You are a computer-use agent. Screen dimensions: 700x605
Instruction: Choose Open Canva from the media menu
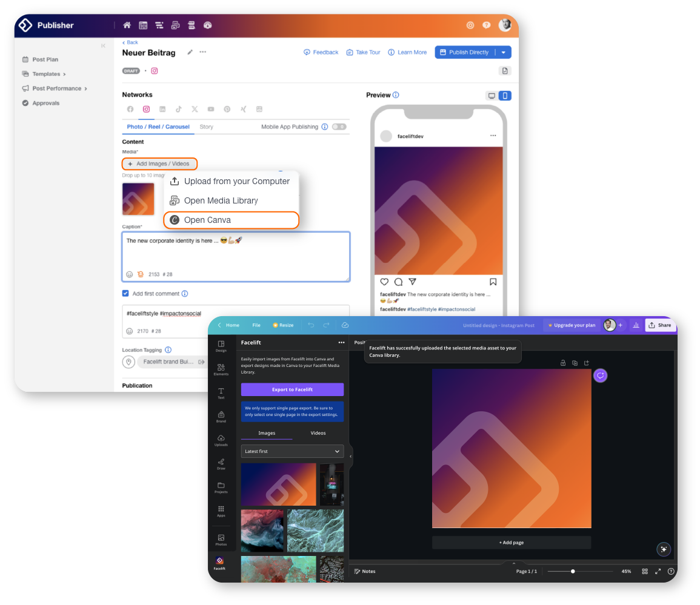pos(209,220)
